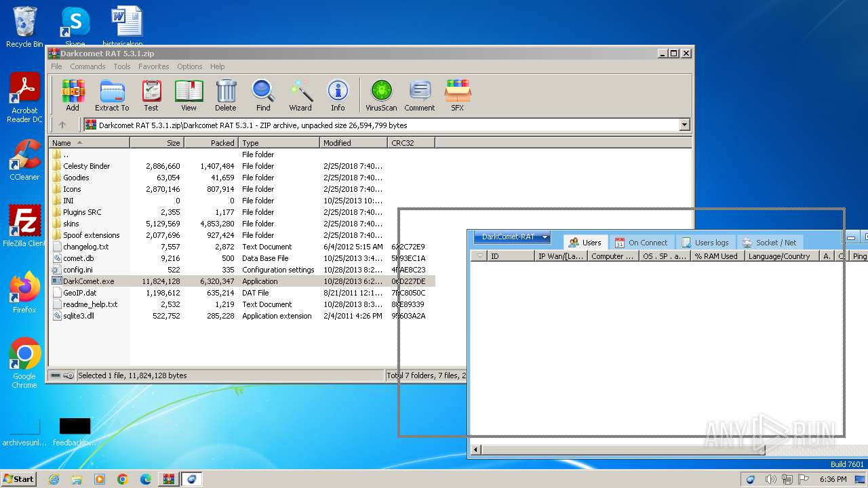868x488 pixels.
Task: Select the comet.db file
Action: [78, 258]
